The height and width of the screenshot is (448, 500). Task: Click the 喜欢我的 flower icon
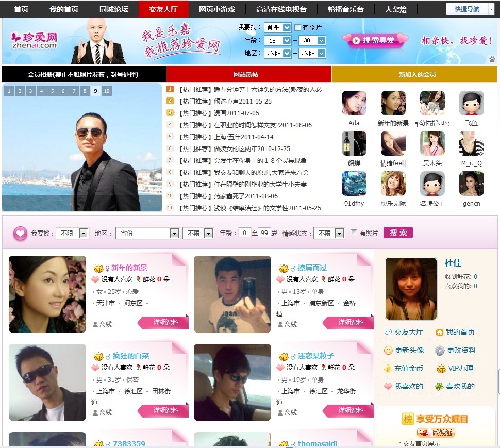coord(439,387)
